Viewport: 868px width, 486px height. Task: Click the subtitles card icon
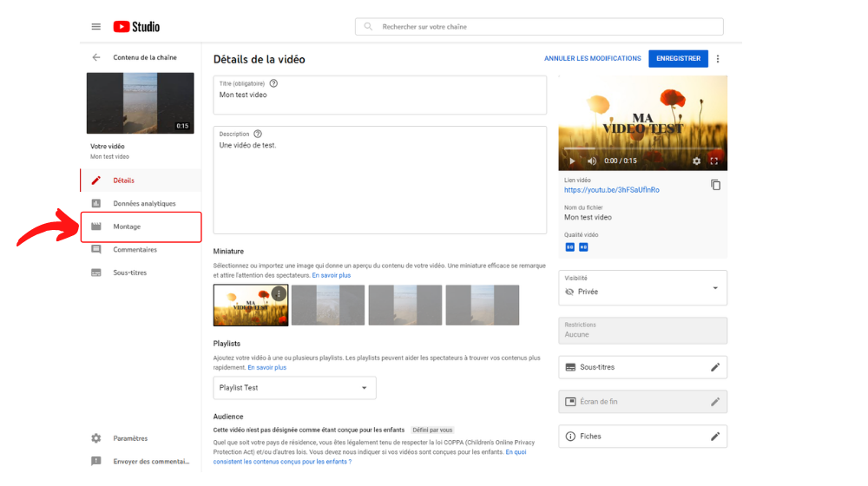click(570, 367)
